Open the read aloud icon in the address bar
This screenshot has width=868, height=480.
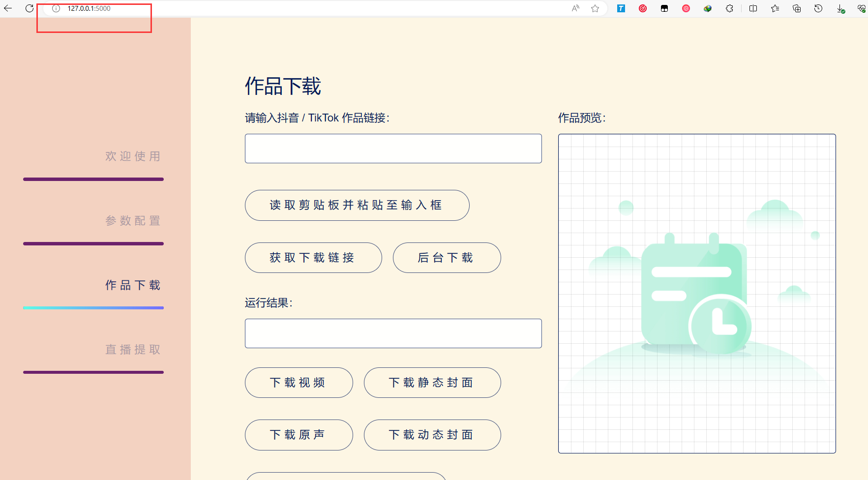click(x=575, y=8)
